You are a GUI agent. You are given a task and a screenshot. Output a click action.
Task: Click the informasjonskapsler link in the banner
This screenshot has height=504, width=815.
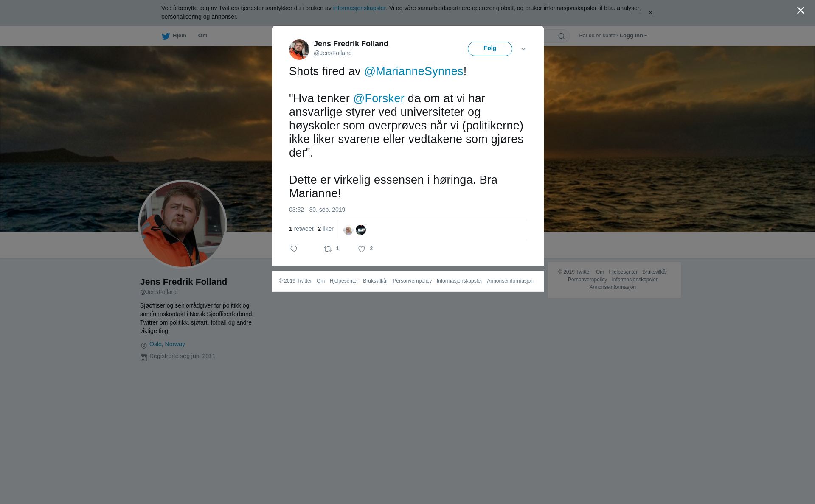click(x=359, y=8)
